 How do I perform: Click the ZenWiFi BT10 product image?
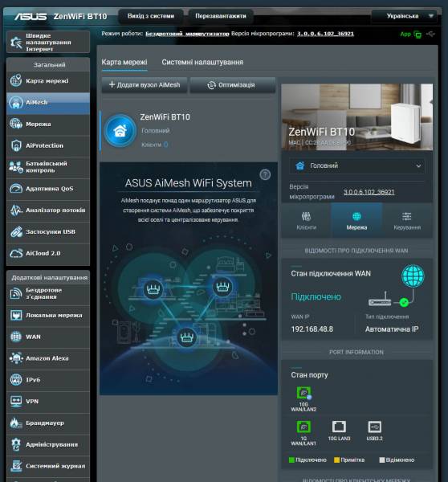(357, 116)
